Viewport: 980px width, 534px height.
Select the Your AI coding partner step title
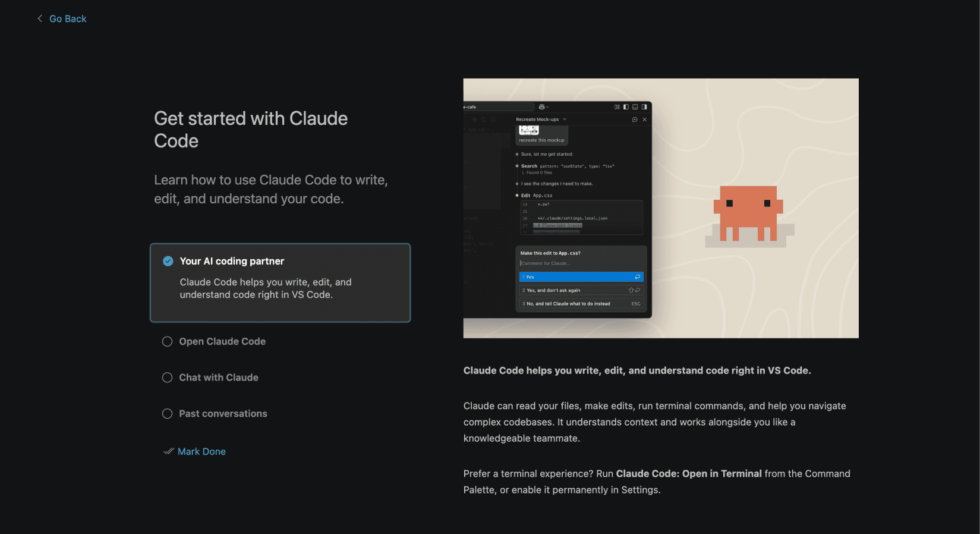pos(232,261)
